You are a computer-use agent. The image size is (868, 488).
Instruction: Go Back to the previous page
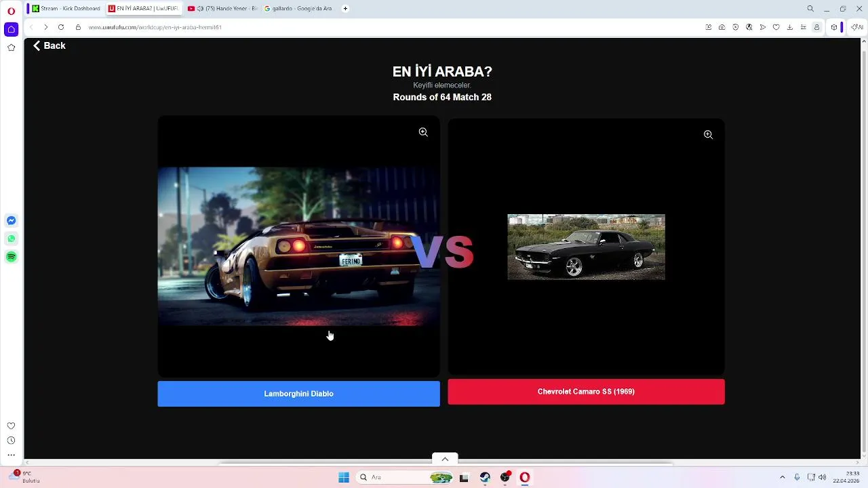[x=50, y=45]
